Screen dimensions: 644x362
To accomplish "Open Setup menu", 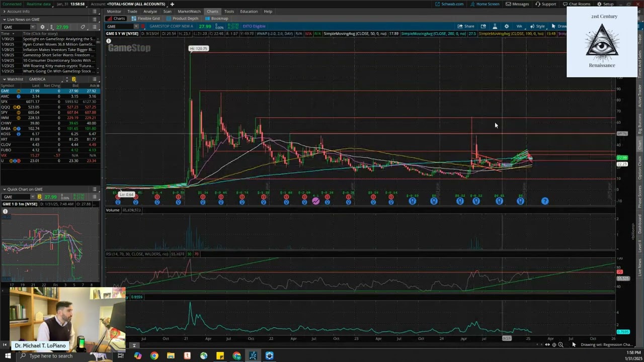I will [x=606, y=4].
